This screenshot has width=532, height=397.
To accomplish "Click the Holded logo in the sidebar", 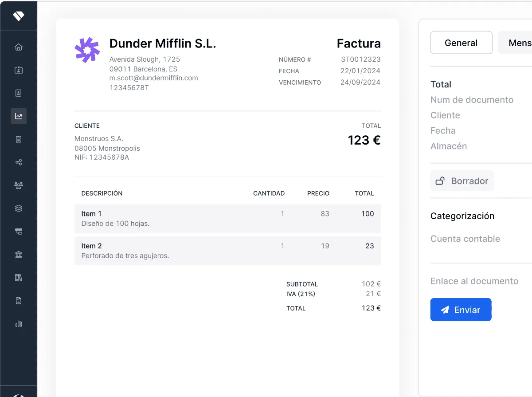I will click(19, 16).
